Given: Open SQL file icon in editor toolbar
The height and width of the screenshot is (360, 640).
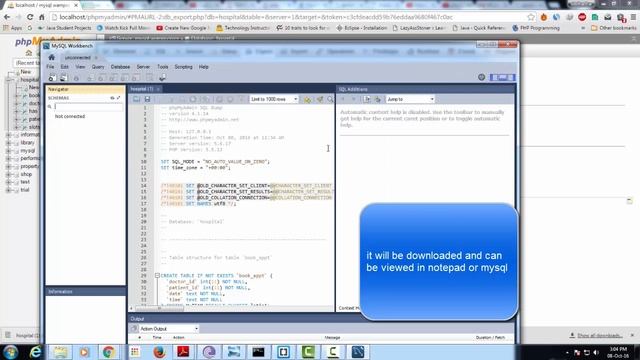Looking at the screenshot, I should point(136,99).
